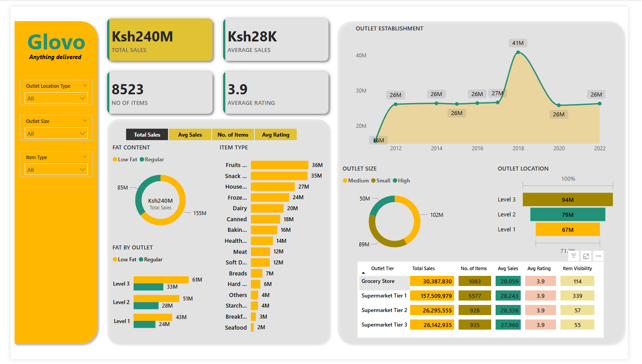Toggle Regular legend in Fat by Outlet chart

[151, 260]
